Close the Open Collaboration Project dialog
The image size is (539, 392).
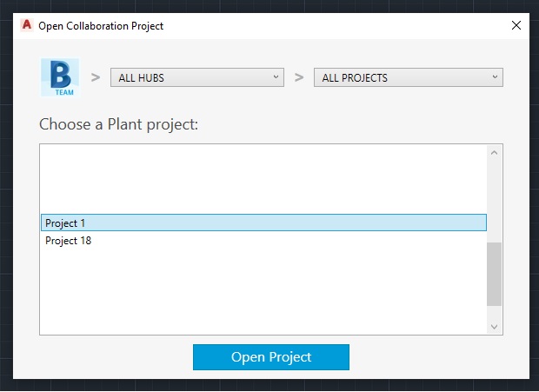[516, 25]
